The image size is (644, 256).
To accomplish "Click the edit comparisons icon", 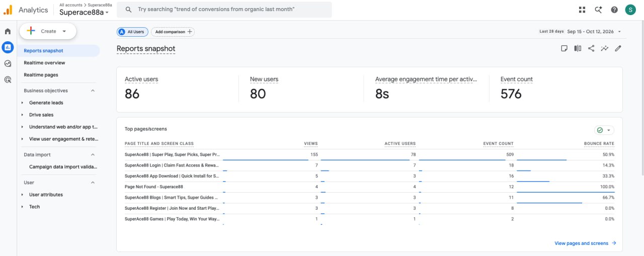I will 578,48.
